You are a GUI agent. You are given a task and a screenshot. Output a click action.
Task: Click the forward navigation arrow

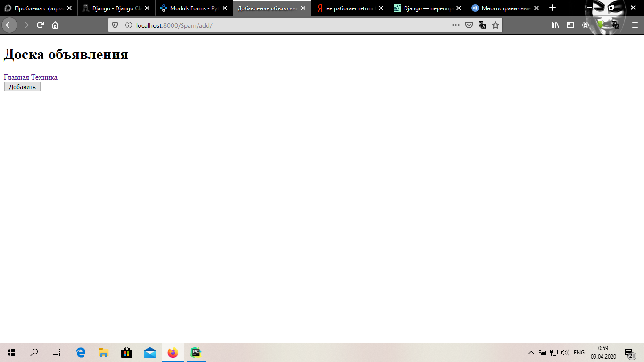(25, 25)
